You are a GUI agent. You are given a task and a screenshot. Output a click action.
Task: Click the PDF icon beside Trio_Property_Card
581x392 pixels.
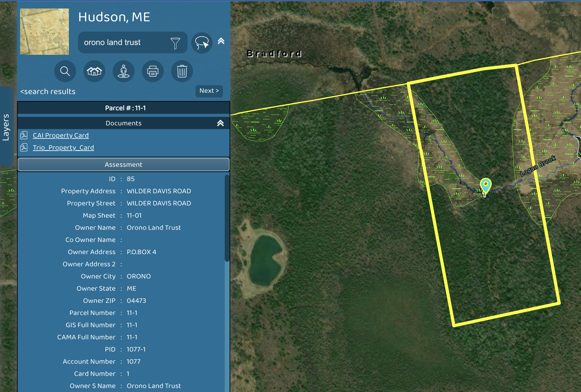click(x=24, y=147)
